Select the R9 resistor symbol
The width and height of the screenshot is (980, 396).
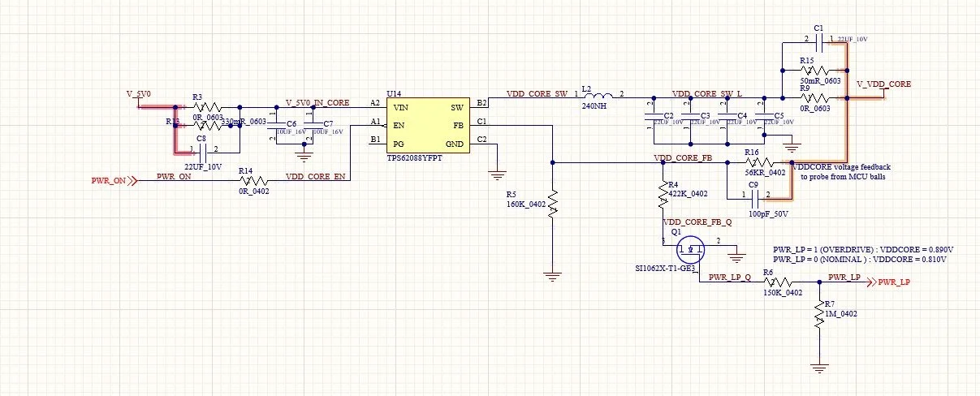point(814,99)
